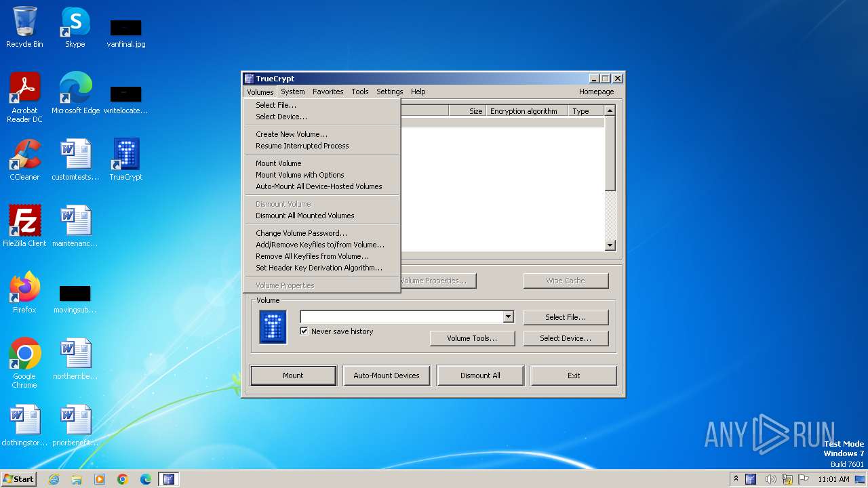Expand the volume path dropdown
Viewport: 868px width, 488px height.
[x=508, y=317]
